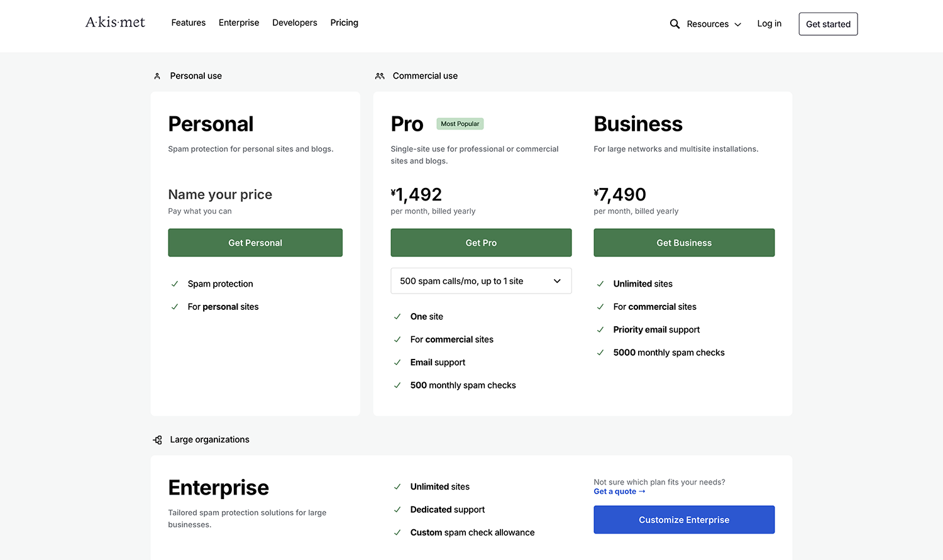Open the Features menu item
This screenshot has width=943, height=560.
188,23
